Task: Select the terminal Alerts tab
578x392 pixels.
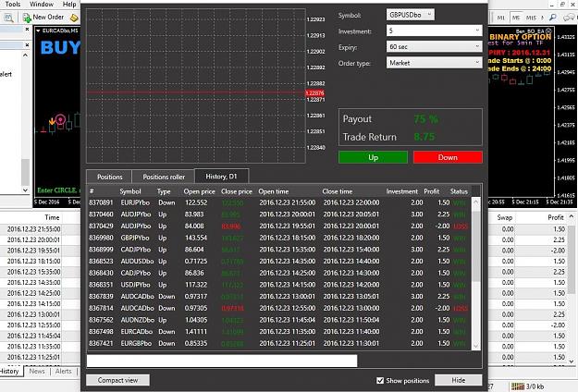Action: [x=64, y=371]
